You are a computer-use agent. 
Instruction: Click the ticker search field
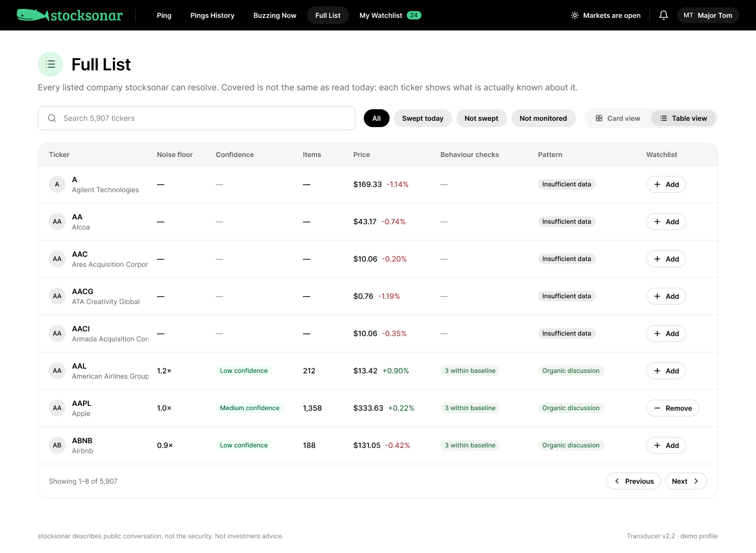pos(196,118)
